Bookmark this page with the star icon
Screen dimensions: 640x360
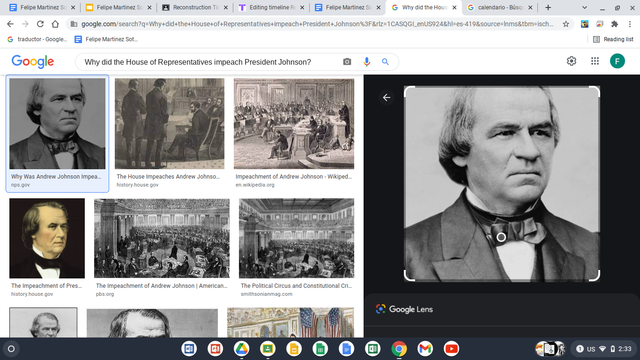(566, 24)
